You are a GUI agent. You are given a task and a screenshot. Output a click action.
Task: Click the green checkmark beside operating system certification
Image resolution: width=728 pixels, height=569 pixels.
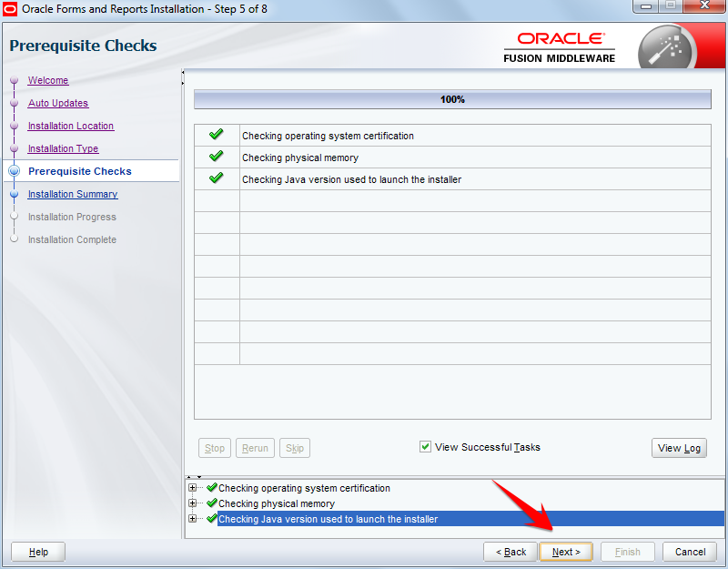[x=216, y=134]
